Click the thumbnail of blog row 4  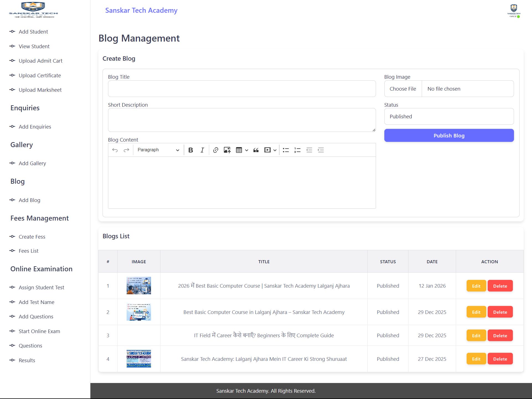[x=139, y=359]
